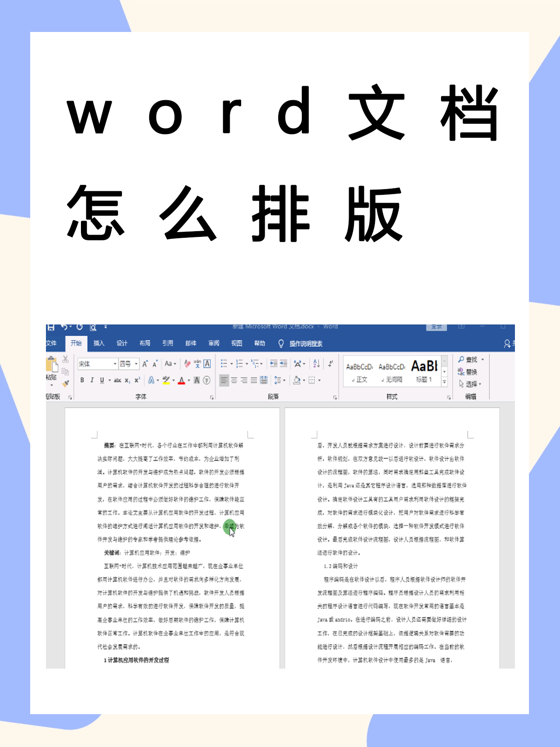Click the sort A-Z icon
This screenshot has width=560, height=747.
coord(316,363)
